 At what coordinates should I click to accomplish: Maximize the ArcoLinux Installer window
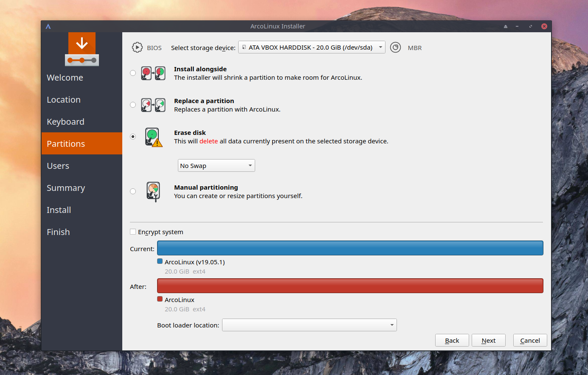tap(530, 26)
